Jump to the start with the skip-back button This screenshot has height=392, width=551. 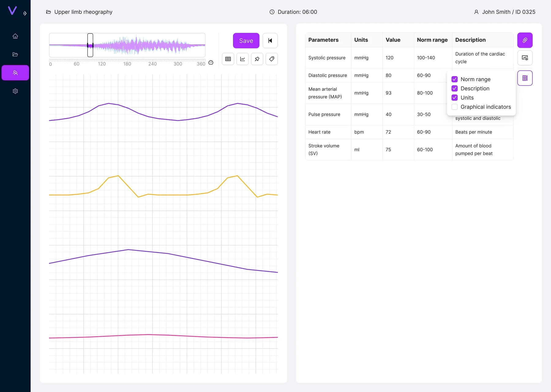(270, 40)
